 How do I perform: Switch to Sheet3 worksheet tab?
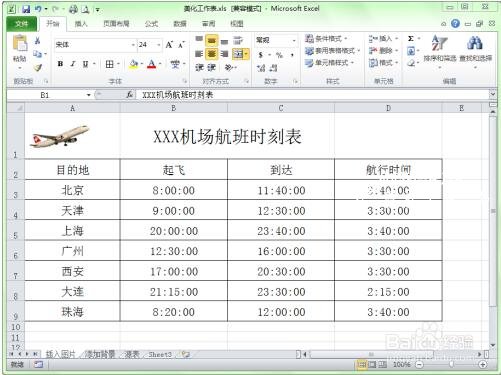point(160,354)
